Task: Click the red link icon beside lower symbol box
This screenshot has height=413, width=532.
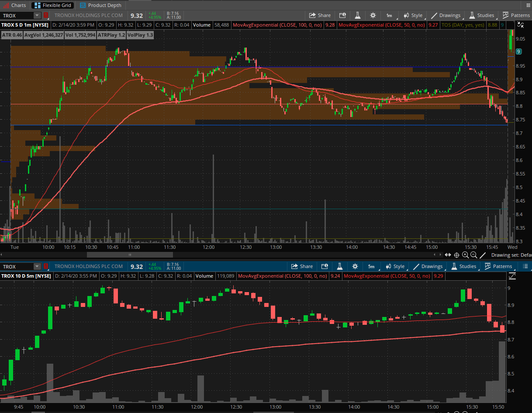Action: pos(46,266)
